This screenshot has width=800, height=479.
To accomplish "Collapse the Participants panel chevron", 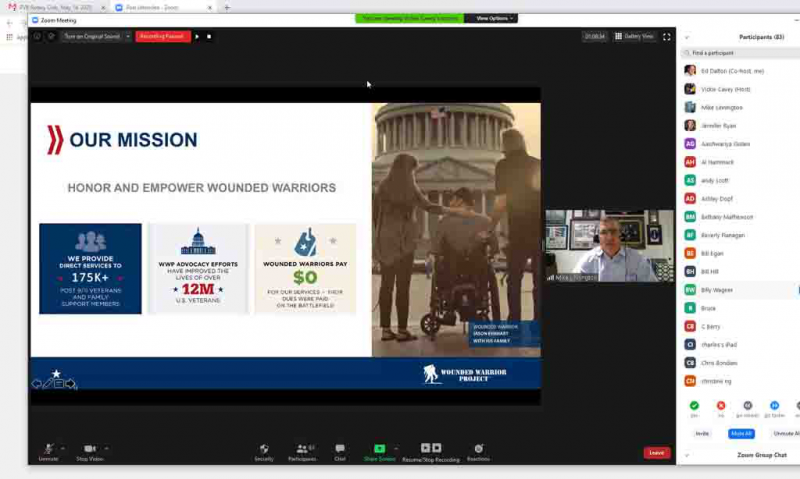I will tap(687, 37).
